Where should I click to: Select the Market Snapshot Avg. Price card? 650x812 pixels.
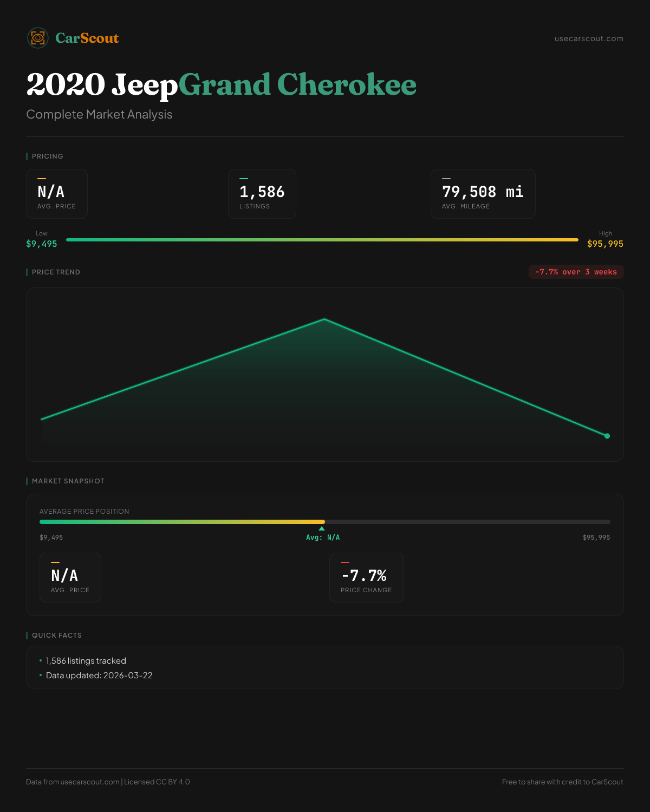(70, 578)
